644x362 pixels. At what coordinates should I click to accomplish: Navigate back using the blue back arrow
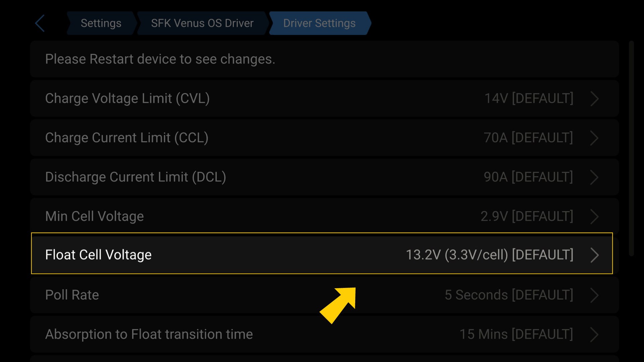click(39, 23)
